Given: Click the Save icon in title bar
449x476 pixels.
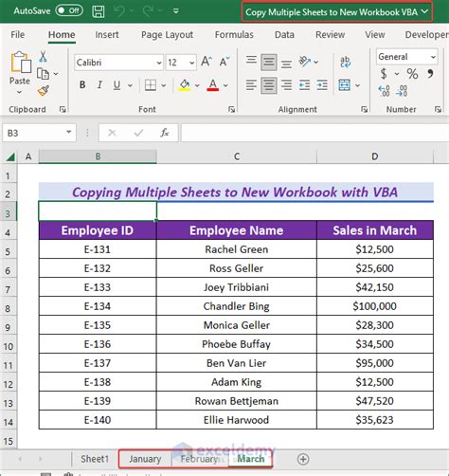Looking at the screenshot, I should (x=99, y=11).
